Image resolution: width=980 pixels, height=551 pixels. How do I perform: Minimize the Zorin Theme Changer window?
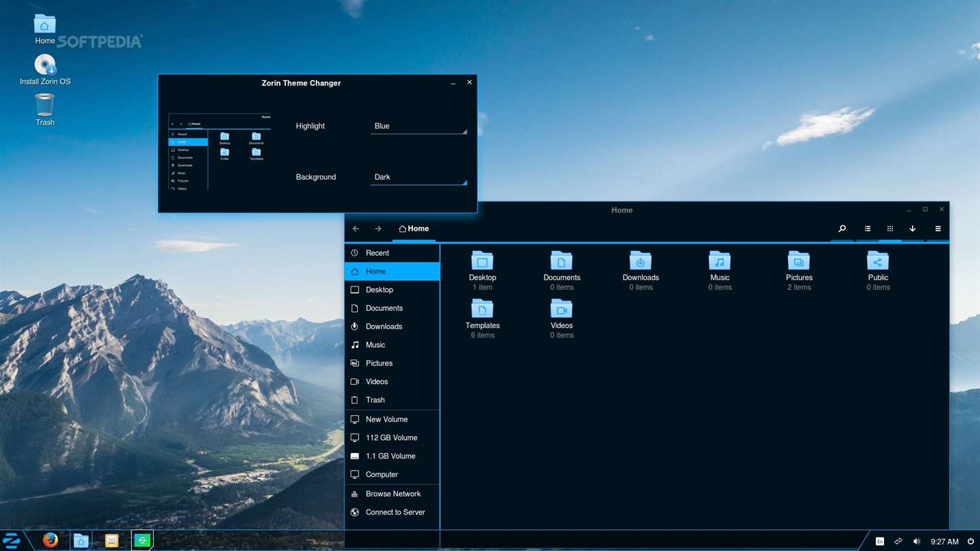coord(453,83)
